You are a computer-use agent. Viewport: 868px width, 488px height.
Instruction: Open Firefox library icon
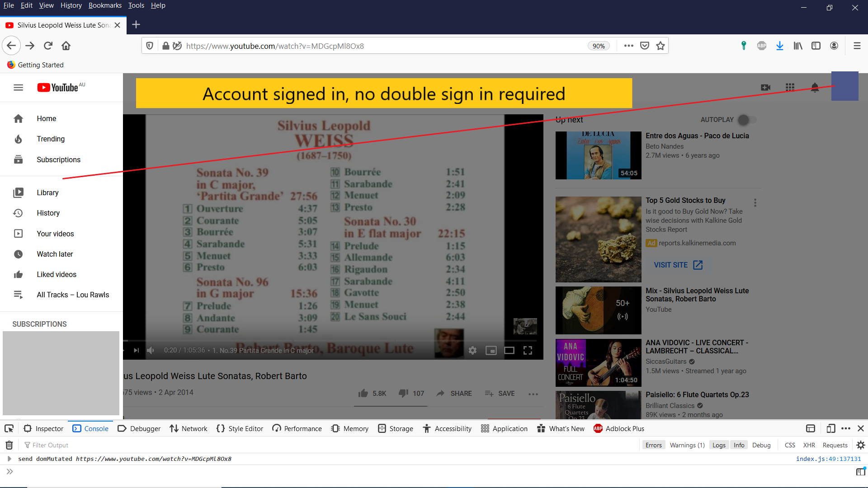click(x=798, y=46)
